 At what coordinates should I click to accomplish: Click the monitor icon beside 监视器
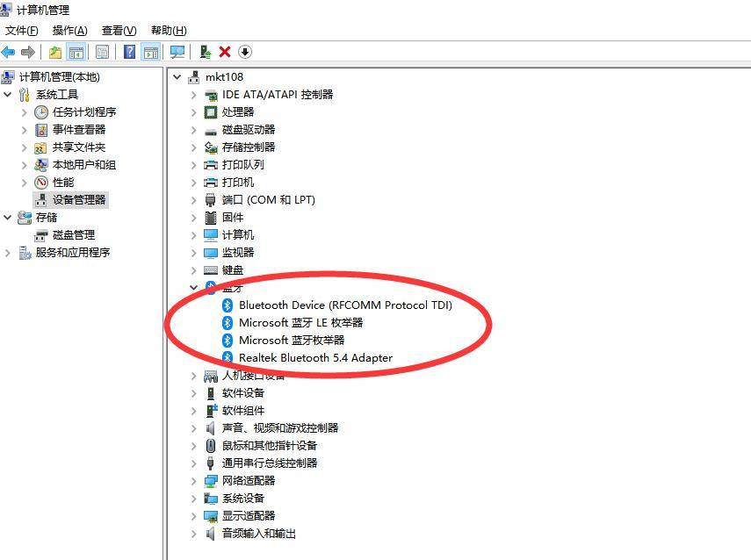(211, 253)
